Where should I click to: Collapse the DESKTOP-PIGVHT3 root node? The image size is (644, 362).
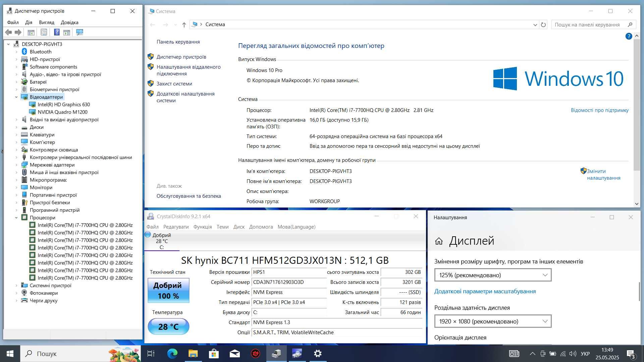[8, 44]
